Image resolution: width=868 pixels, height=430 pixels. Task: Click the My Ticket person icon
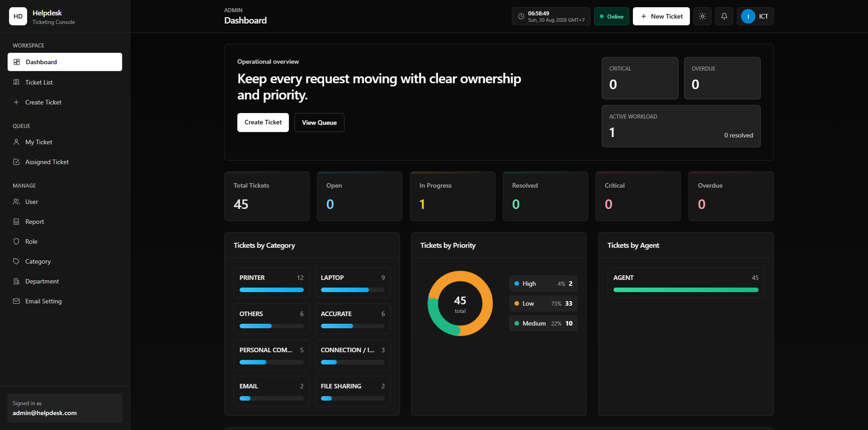tap(16, 142)
